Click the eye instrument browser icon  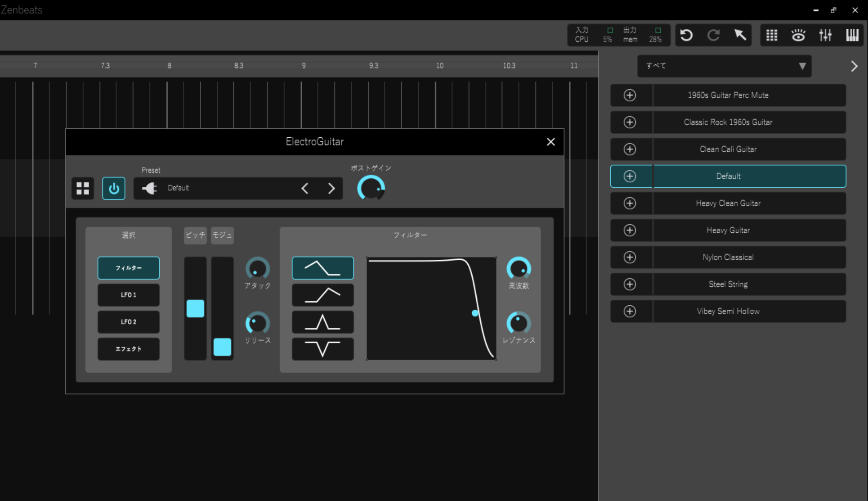[798, 35]
